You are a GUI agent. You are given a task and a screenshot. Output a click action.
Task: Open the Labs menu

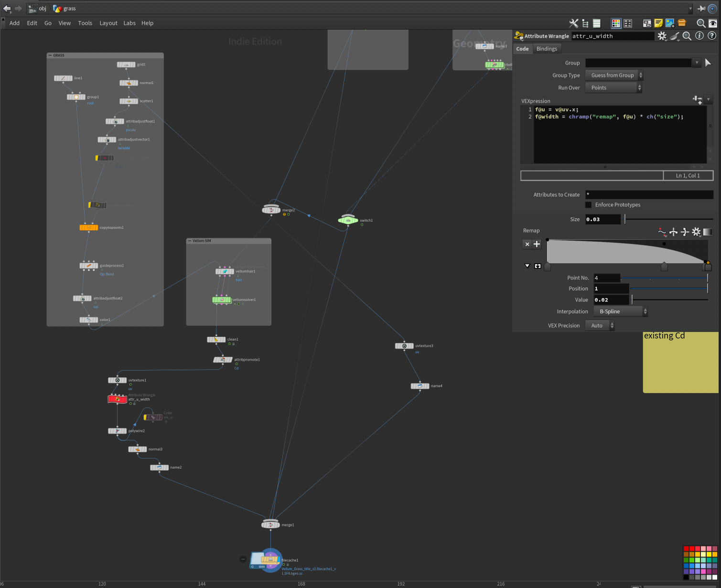point(129,23)
